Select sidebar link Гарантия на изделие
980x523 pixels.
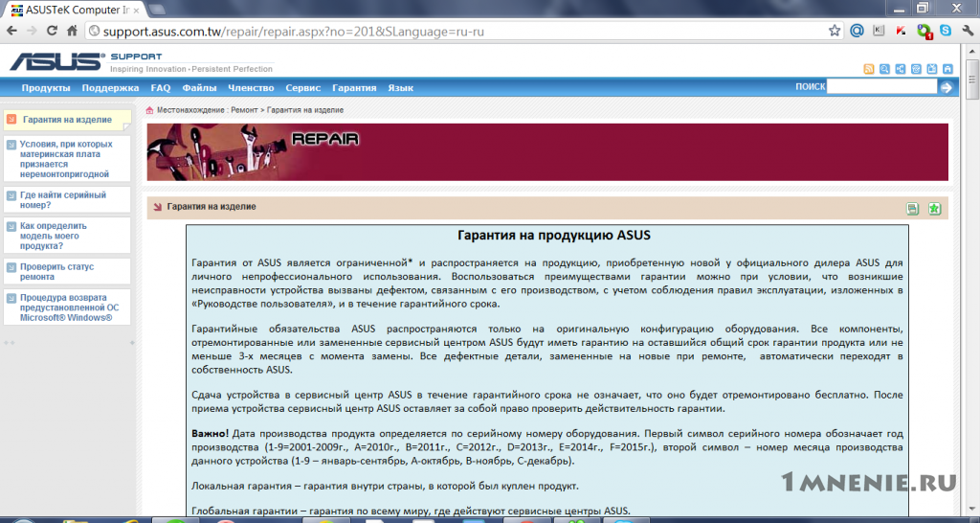68,120
